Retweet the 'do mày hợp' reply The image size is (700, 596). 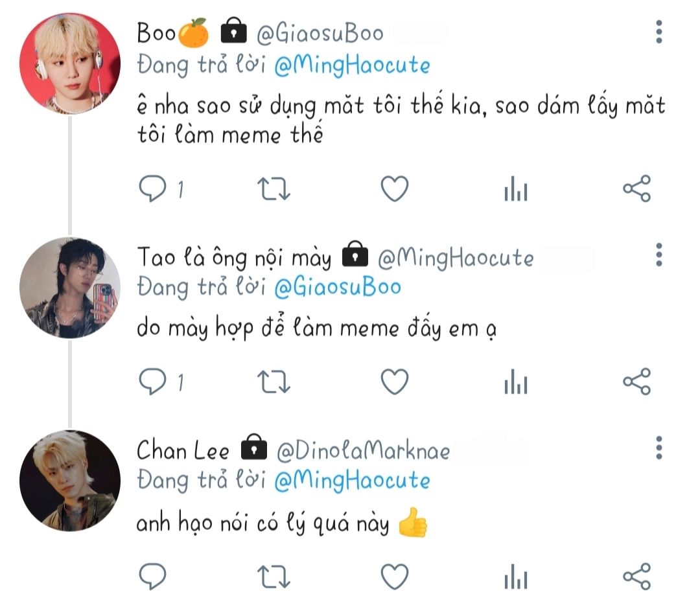pos(274,382)
